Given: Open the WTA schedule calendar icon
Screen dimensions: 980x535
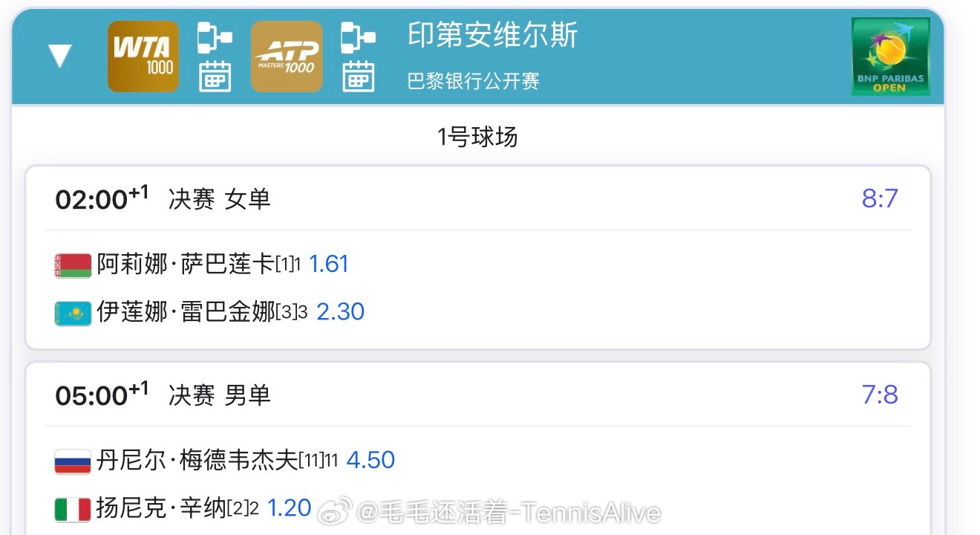Looking at the screenshot, I should 216,77.
